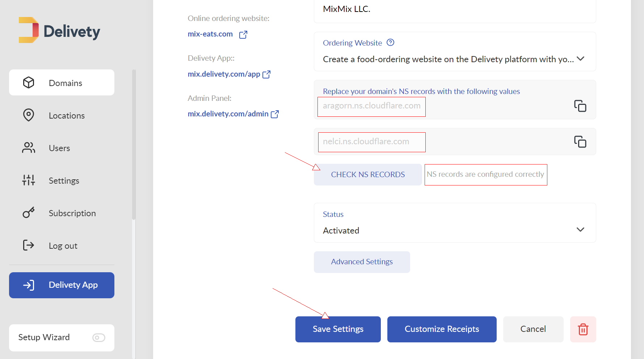This screenshot has height=359, width=644.
Task: Click Save Settings
Action: pos(338,329)
